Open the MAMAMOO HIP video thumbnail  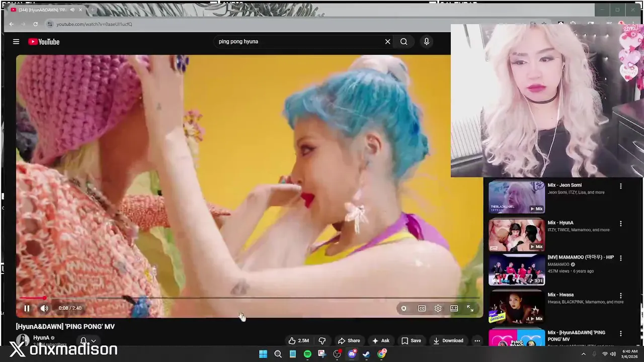tap(517, 269)
